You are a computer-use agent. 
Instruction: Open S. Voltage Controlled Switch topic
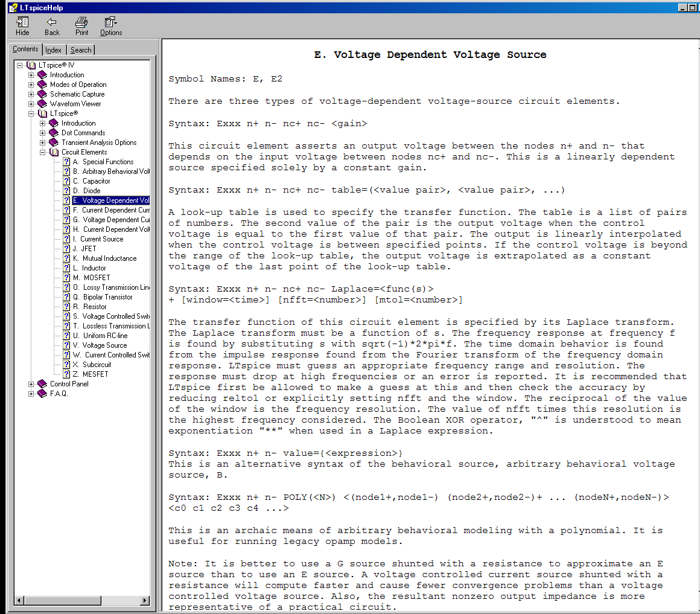[x=111, y=316]
